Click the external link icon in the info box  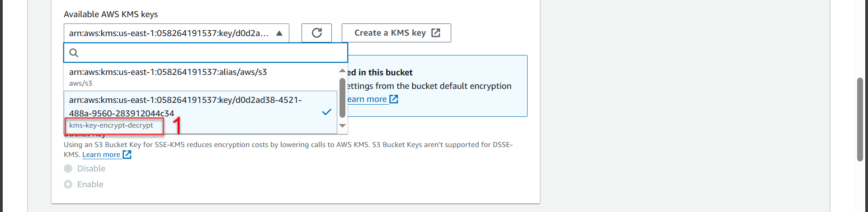[x=394, y=99]
